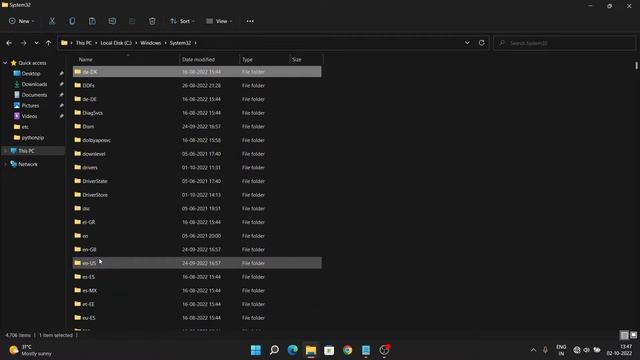Click the Cut icon in toolbar
This screenshot has height=360, width=640.
(52, 21)
